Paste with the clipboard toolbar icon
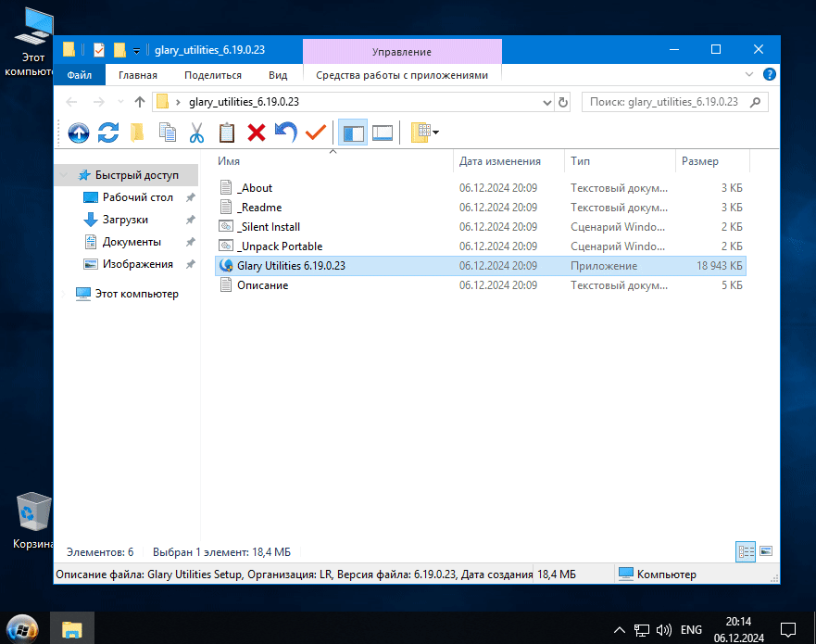816x644 pixels. tap(226, 133)
